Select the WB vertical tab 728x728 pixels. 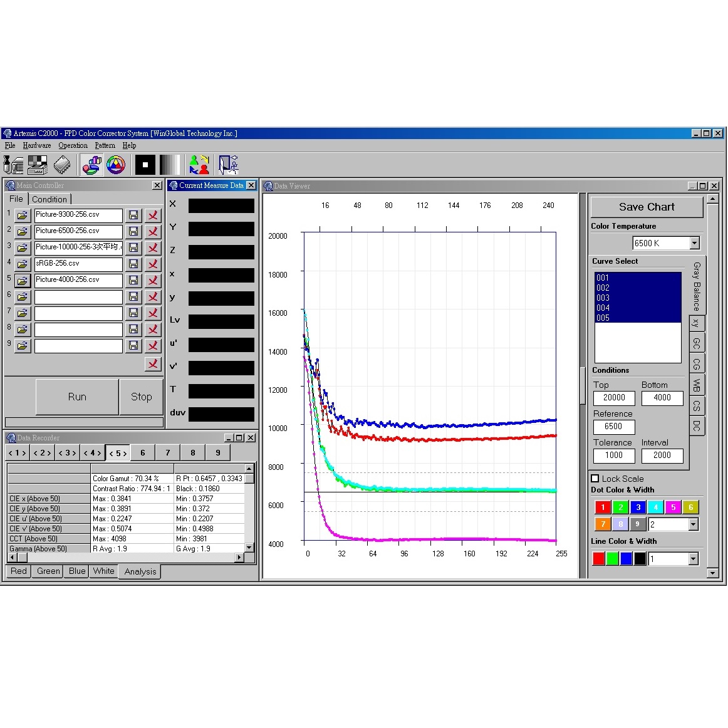pos(697,385)
